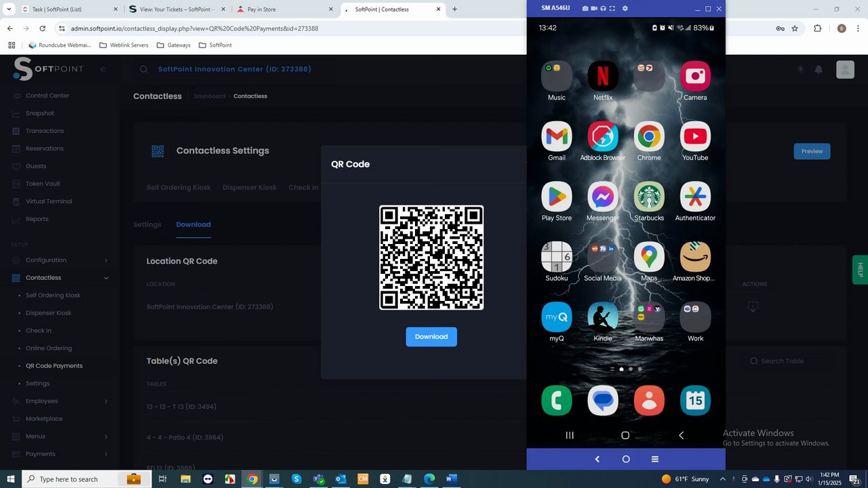The width and height of the screenshot is (868, 488).
Task: Open the Music folder on the phone
Action: pos(557,76)
